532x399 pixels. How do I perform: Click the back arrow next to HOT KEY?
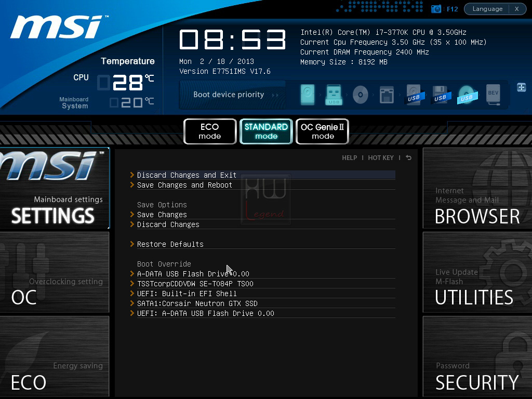click(x=408, y=158)
